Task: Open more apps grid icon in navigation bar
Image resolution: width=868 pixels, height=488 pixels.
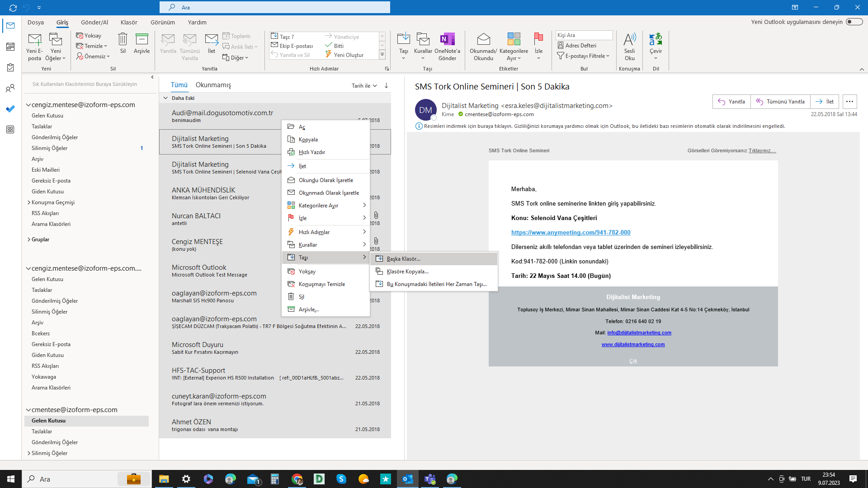Action: [10, 130]
